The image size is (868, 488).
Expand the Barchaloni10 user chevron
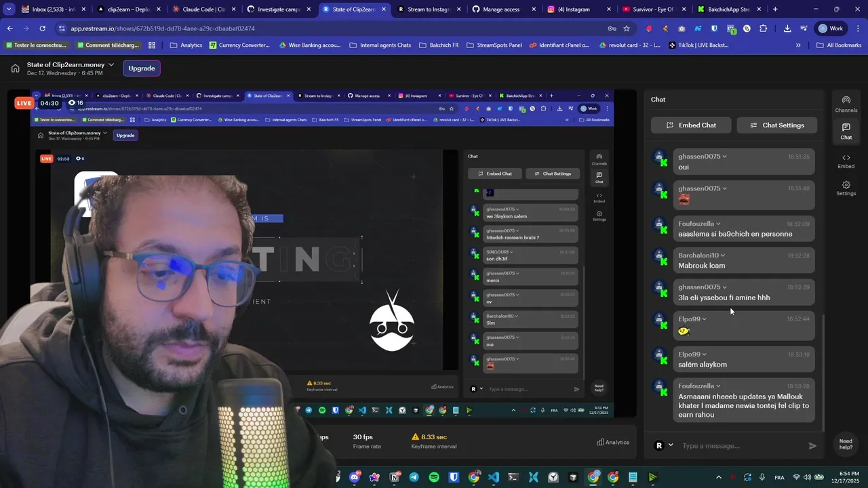(724, 256)
